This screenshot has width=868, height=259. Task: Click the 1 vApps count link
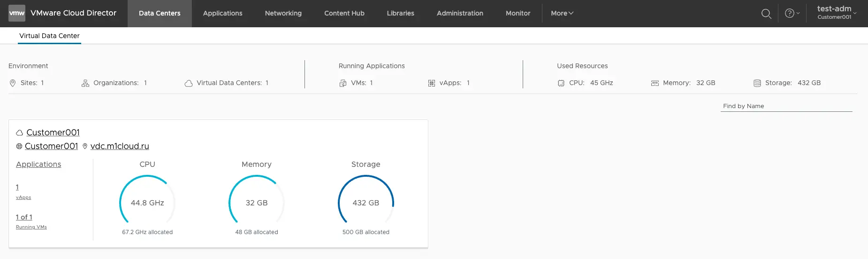tap(17, 187)
